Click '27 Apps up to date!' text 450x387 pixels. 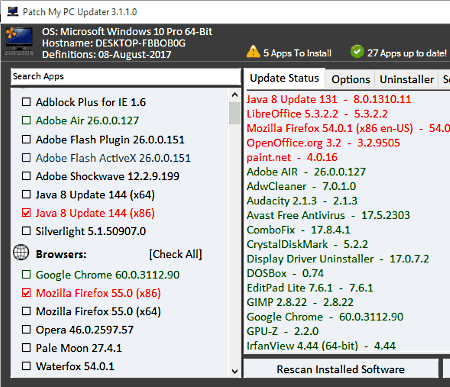click(407, 53)
